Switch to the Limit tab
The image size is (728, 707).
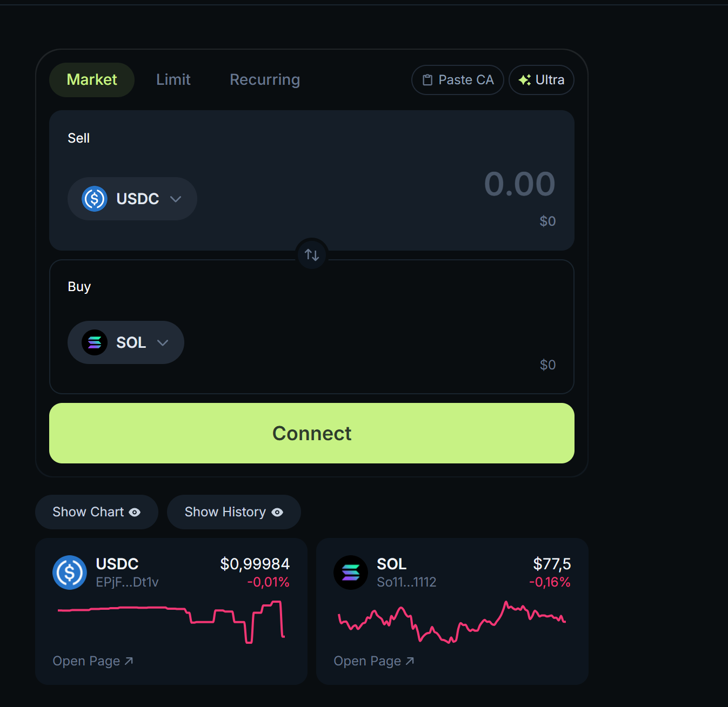[173, 79]
